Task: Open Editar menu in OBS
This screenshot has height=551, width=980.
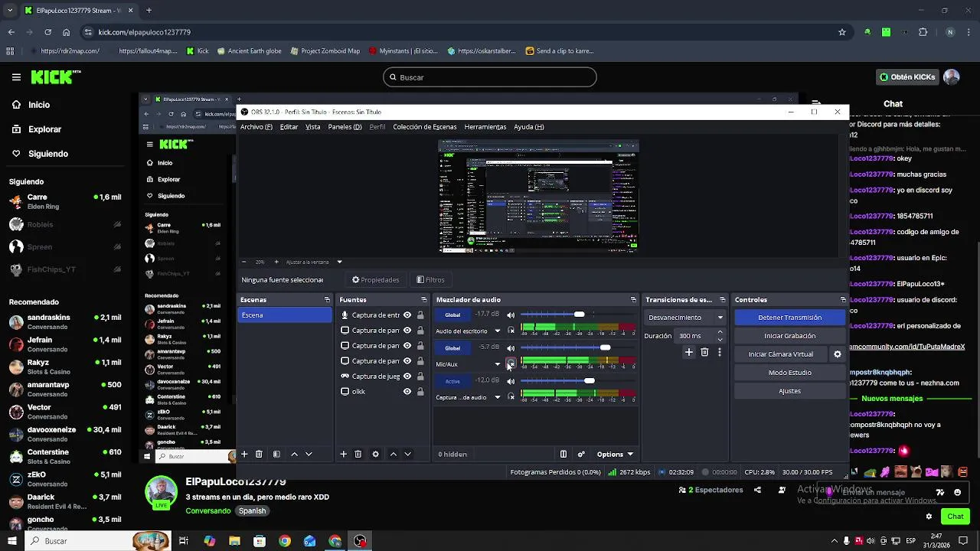Action: point(289,127)
